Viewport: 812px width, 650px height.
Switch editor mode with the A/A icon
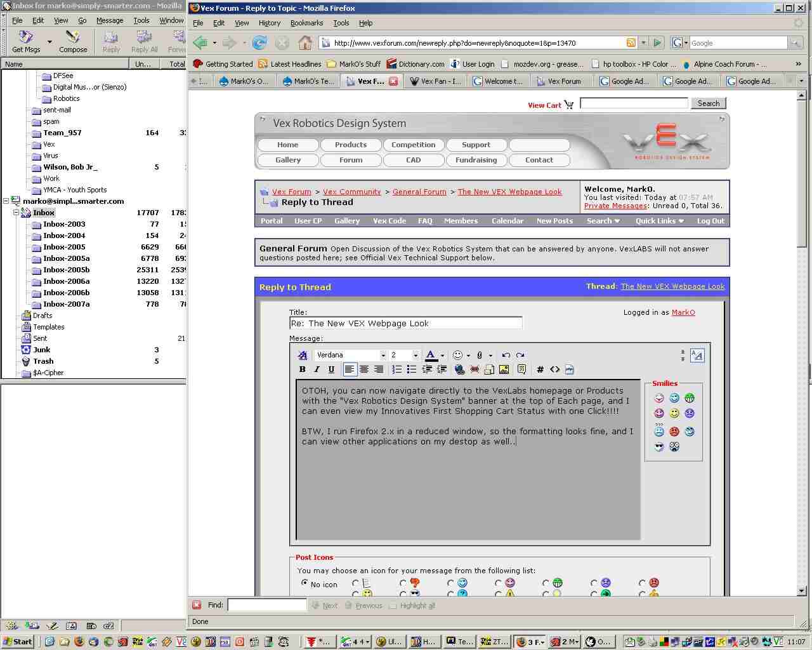click(697, 355)
